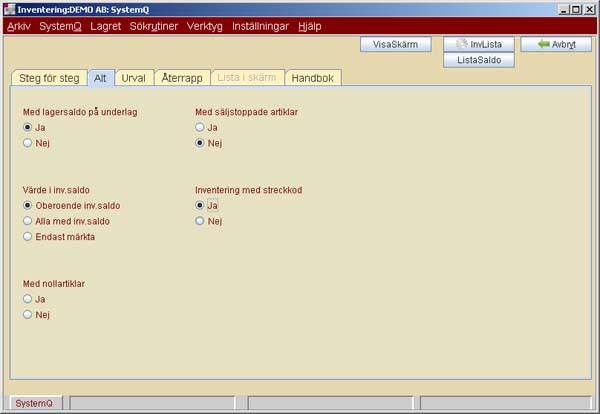Screen dimensions: 600x414
Task: Click the application icon in title bar
Action: 9,8
